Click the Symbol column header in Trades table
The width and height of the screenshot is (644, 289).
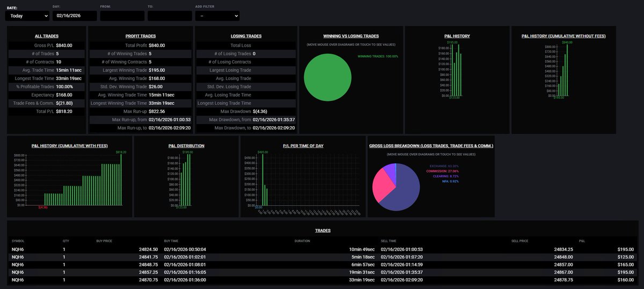point(18,241)
